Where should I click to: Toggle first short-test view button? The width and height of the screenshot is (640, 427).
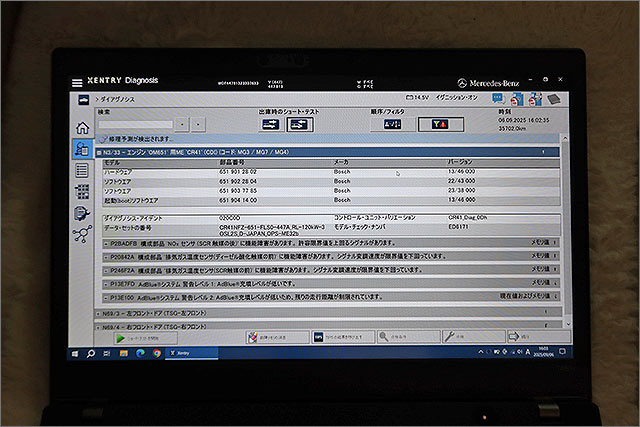271,125
